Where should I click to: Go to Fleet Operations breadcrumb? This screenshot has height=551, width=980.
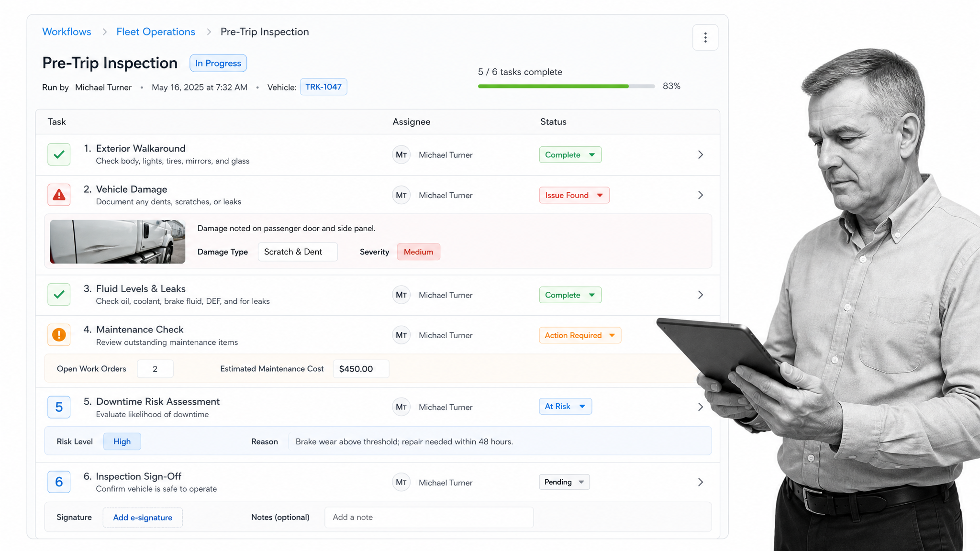point(156,32)
